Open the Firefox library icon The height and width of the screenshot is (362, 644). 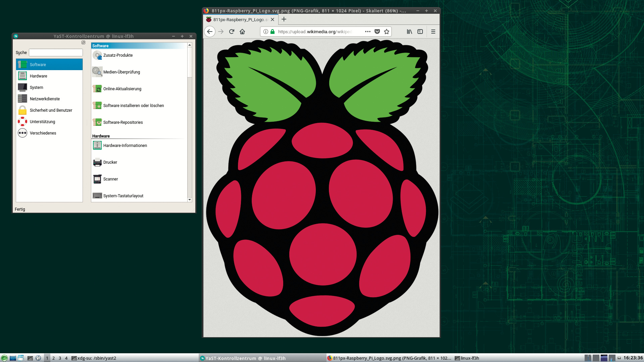(409, 32)
